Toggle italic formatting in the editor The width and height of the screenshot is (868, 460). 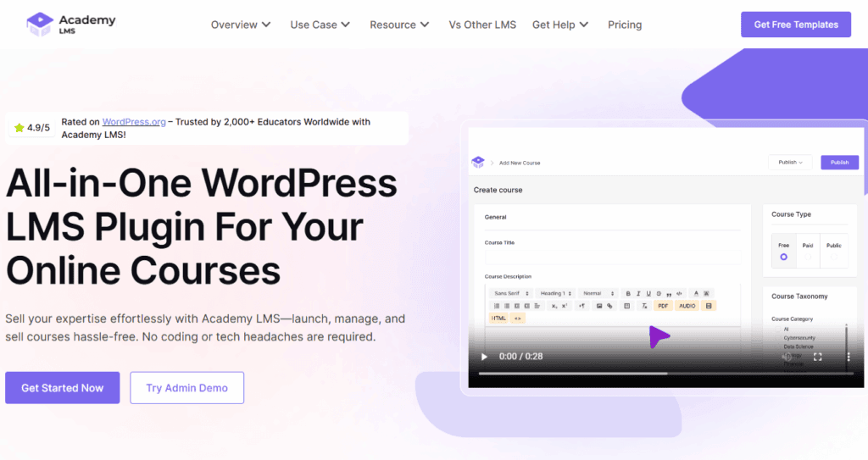coord(638,293)
